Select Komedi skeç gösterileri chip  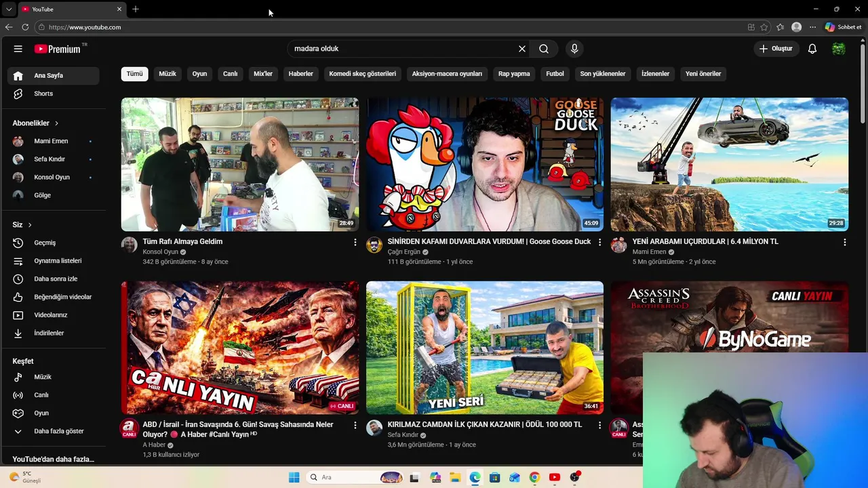coord(363,74)
